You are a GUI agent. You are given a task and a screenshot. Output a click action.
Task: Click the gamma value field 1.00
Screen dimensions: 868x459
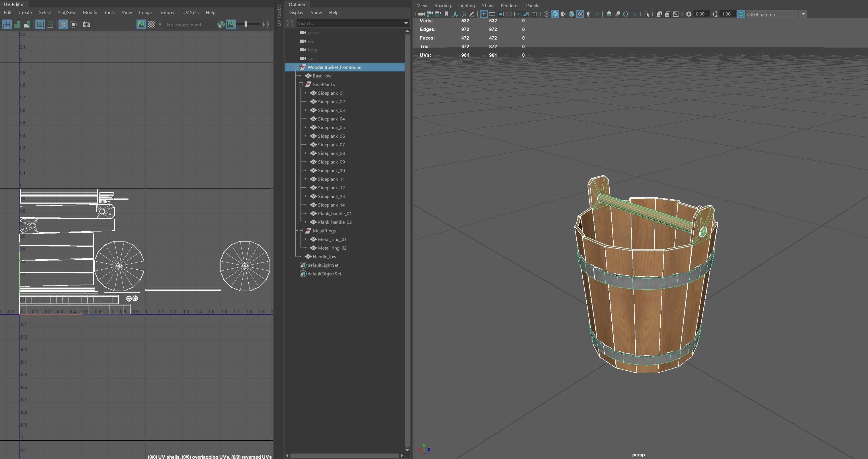(727, 14)
